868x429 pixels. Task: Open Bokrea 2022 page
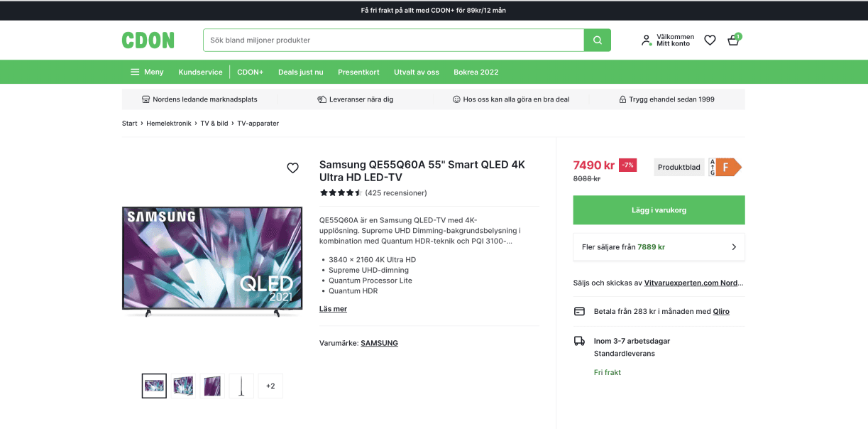point(476,72)
